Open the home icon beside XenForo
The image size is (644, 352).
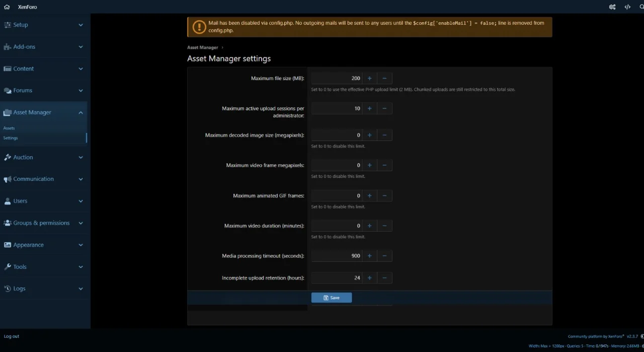tap(7, 7)
